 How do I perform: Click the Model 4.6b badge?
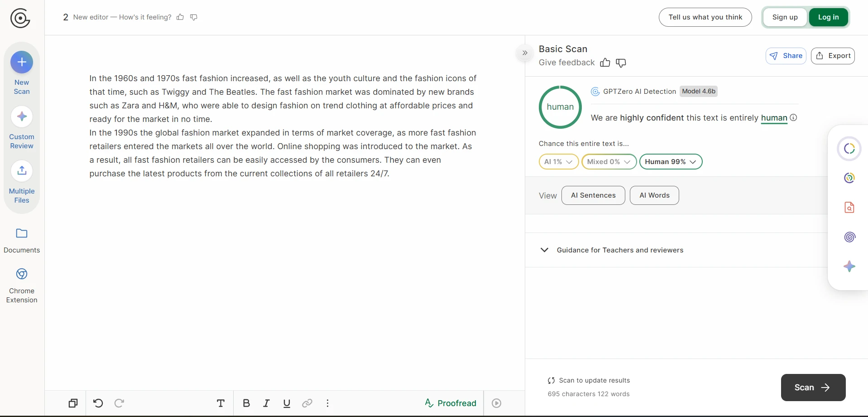[699, 92]
